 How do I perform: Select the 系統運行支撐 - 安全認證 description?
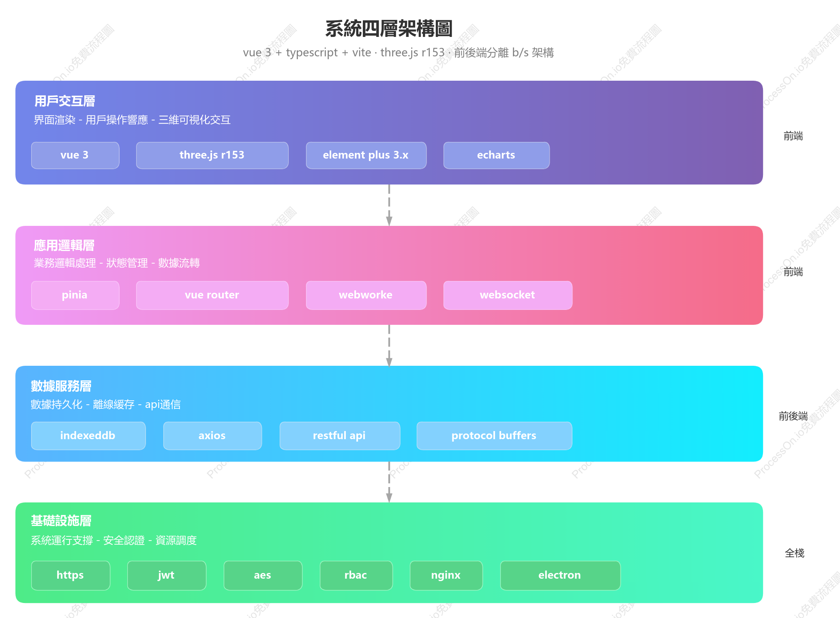(114, 541)
